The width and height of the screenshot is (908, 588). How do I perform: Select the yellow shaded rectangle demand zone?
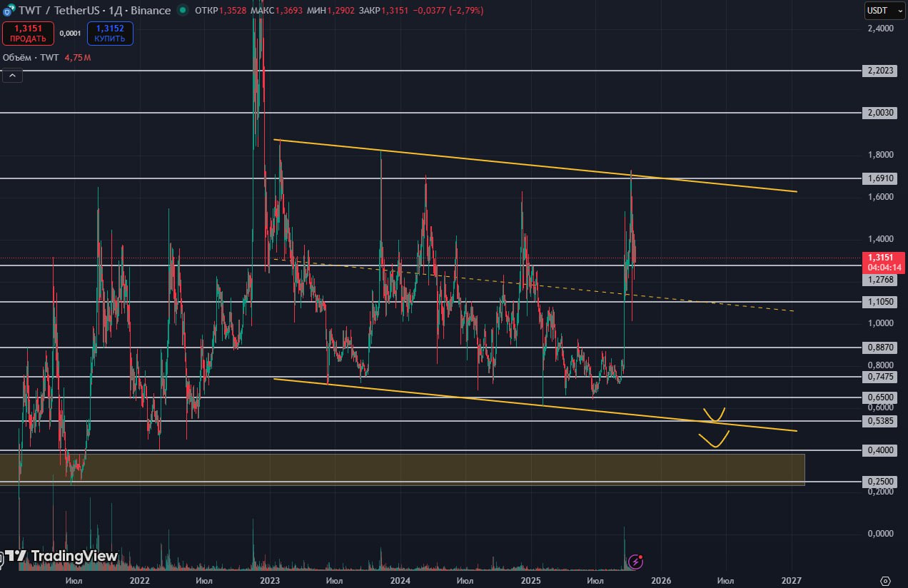coord(400,469)
